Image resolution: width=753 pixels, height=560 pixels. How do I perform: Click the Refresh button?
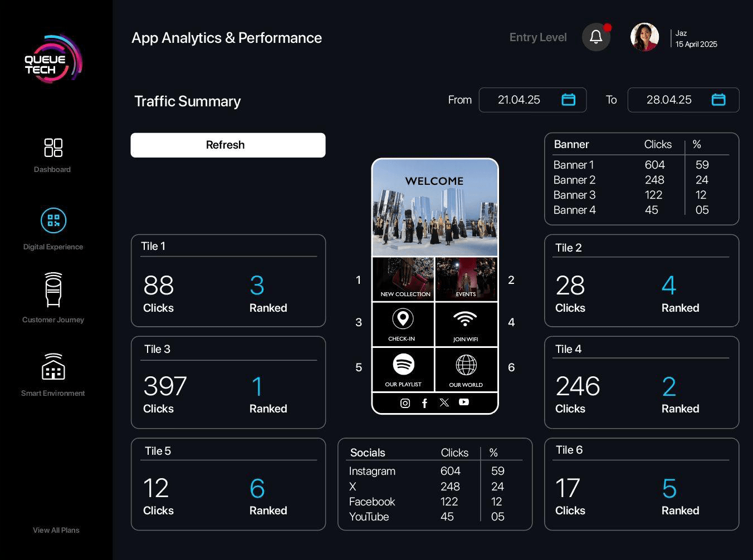(228, 145)
